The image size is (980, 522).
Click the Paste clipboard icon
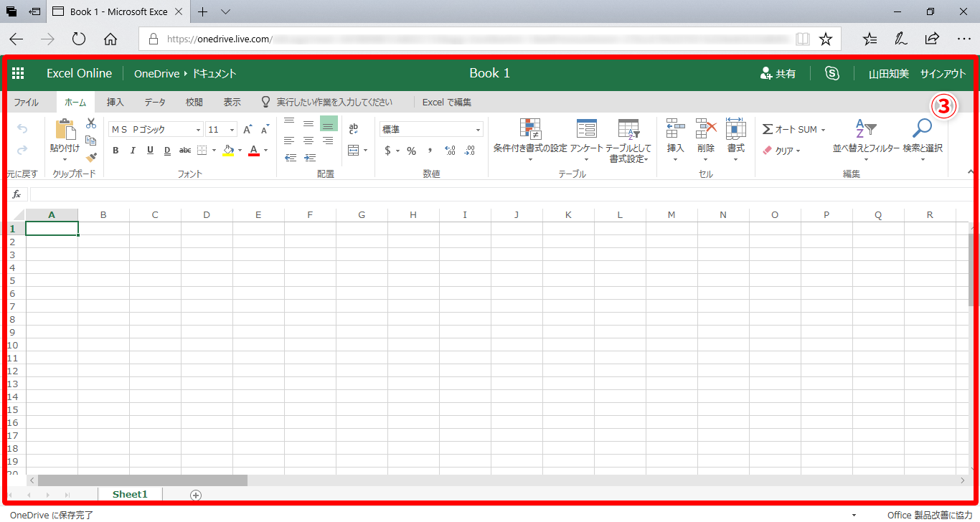(x=65, y=129)
